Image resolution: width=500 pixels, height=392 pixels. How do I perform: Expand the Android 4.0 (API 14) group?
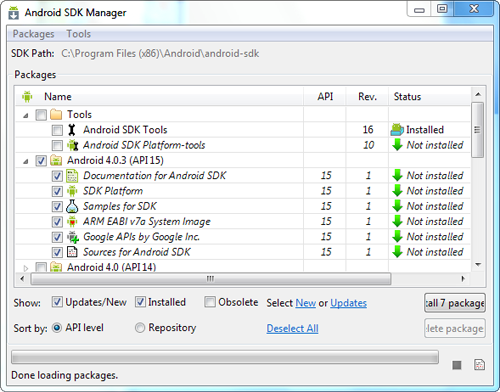(26, 268)
